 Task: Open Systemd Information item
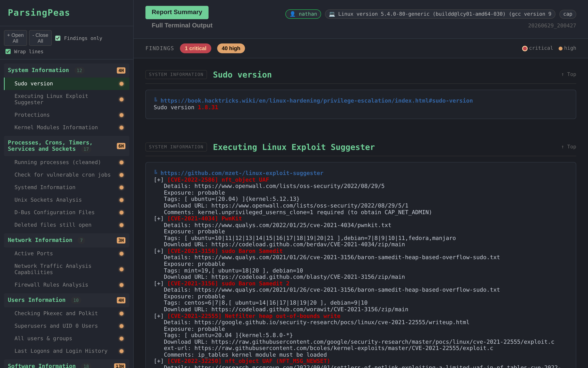tap(66, 187)
